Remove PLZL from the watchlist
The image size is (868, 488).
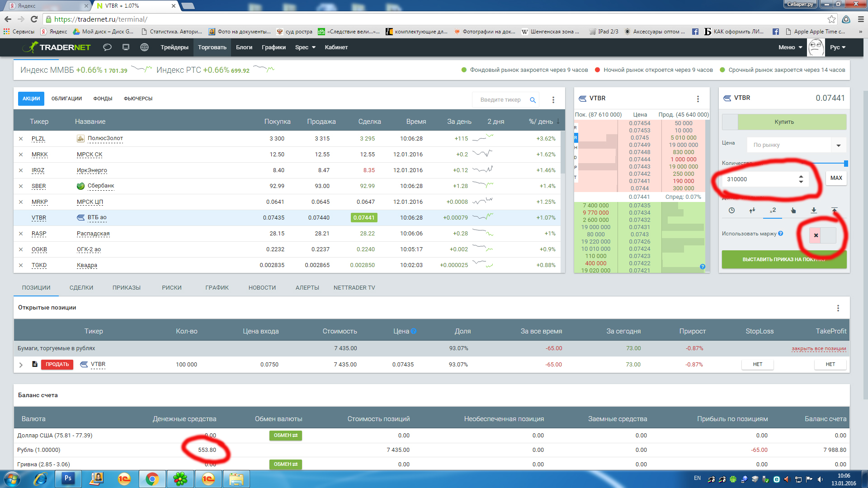pyautogui.click(x=21, y=139)
